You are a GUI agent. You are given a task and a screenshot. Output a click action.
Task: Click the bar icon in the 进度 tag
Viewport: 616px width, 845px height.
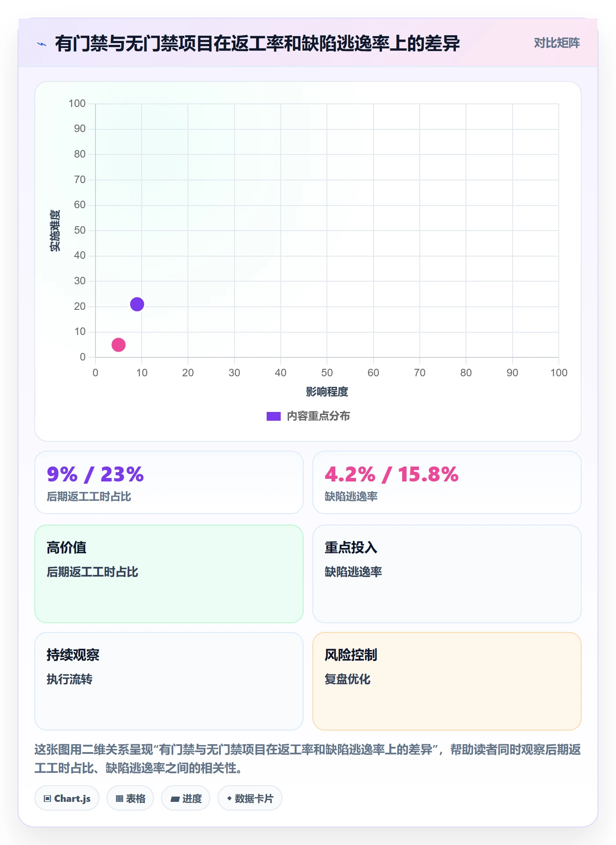point(175,799)
